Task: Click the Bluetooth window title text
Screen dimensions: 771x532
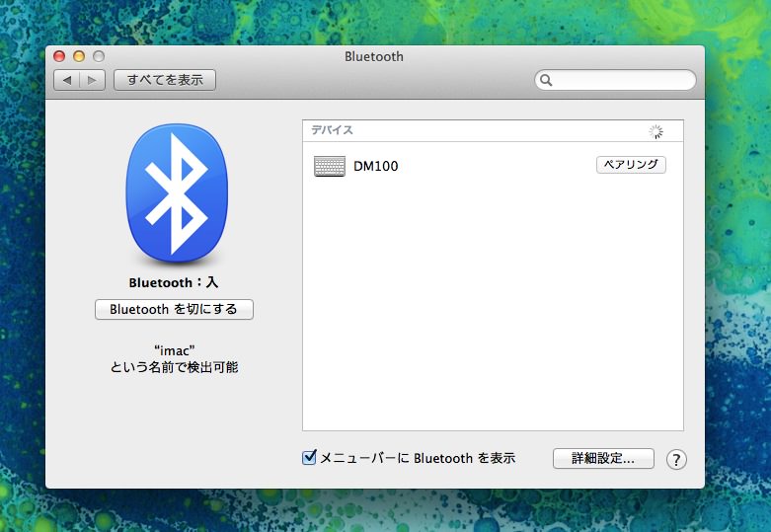Action: tap(374, 56)
